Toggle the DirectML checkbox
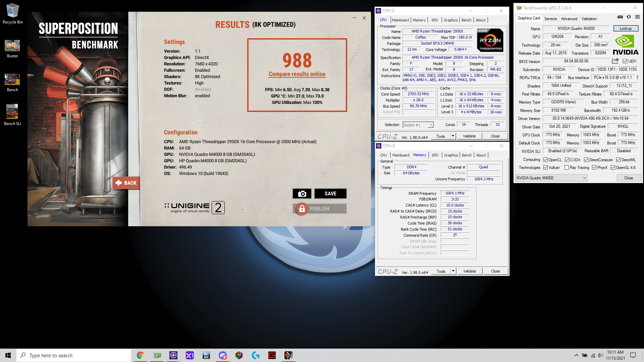Viewport: 644px width, 362px height. (618, 160)
